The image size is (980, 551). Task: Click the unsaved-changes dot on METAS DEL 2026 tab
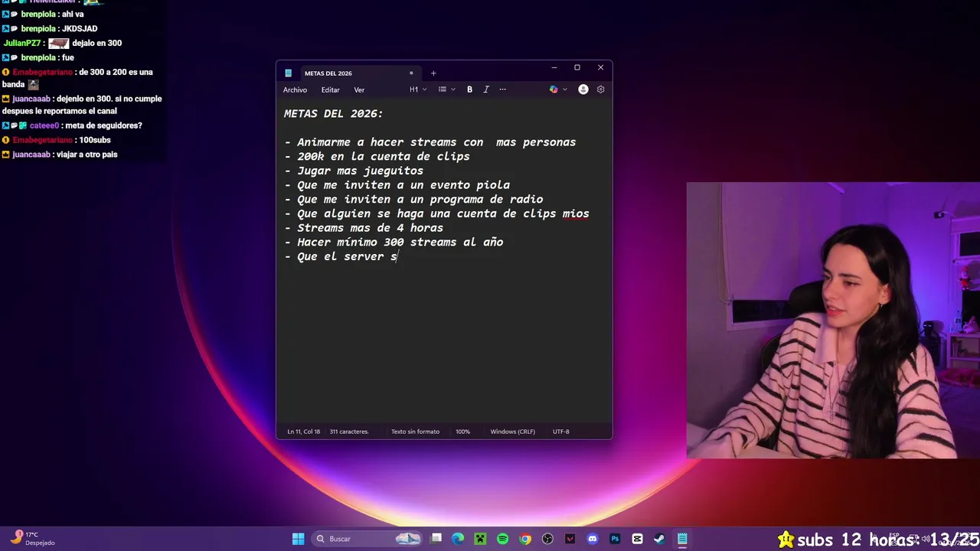[x=411, y=73]
